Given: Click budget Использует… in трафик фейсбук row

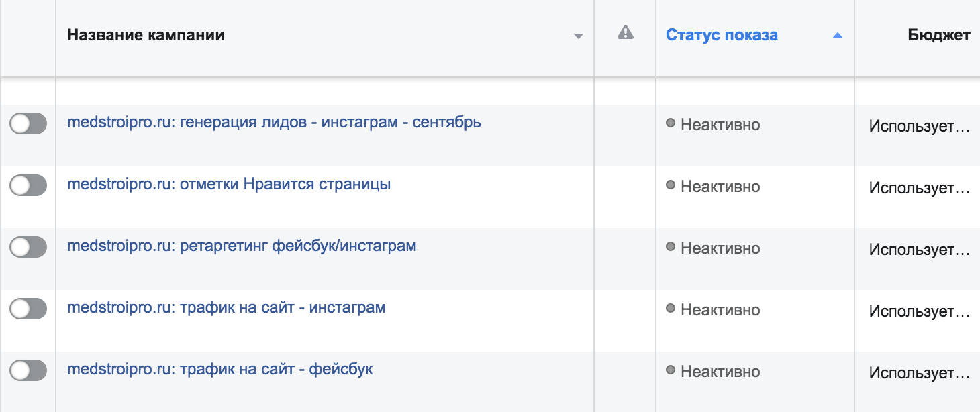Looking at the screenshot, I should tap(920, 373).
